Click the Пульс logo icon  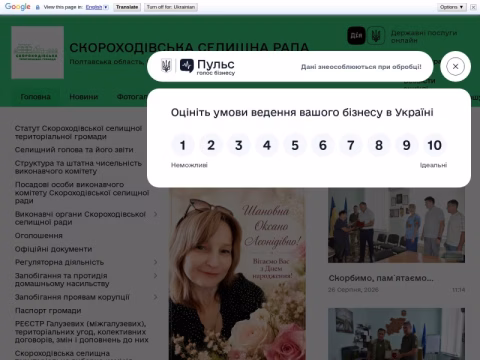187,66
